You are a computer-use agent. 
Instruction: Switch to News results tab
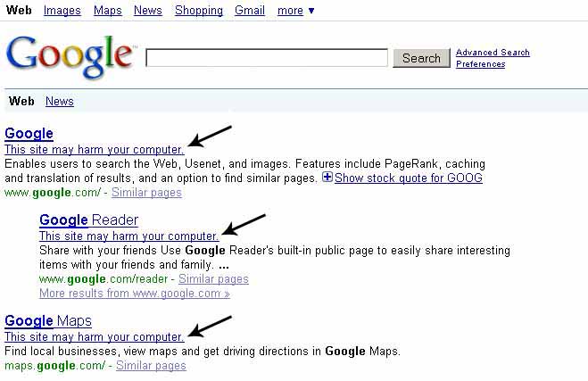60,102
